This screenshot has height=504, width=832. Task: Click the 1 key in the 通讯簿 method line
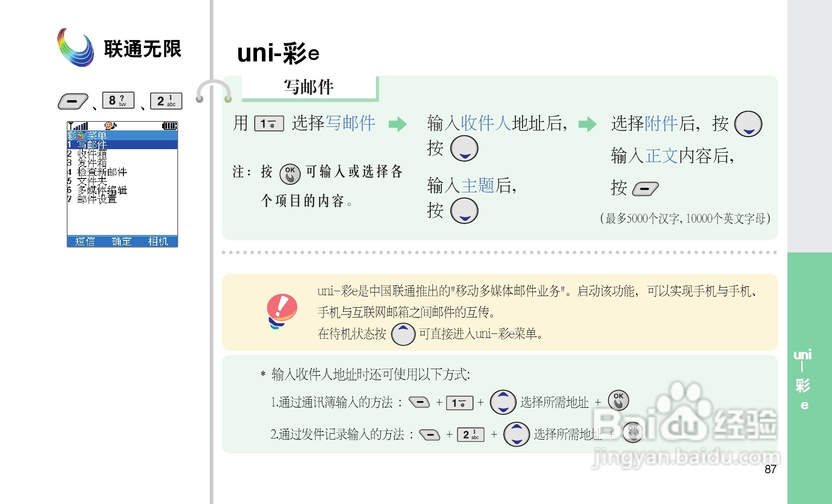tap(460, 403)
